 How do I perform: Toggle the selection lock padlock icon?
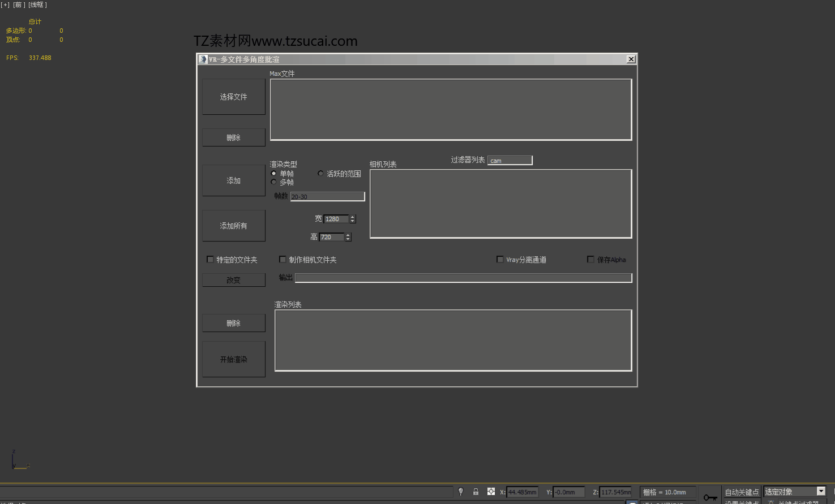476,492
